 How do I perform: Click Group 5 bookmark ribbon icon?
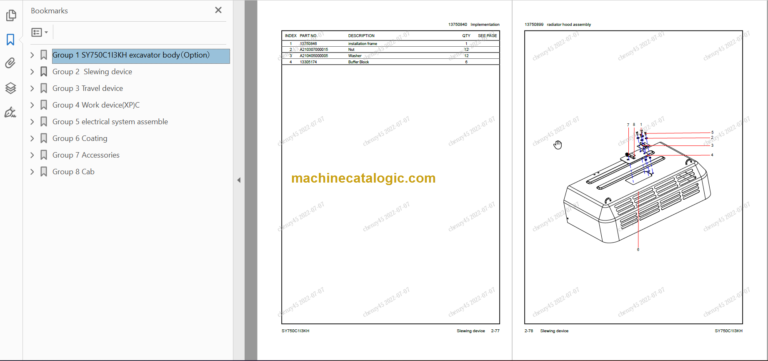(44, 122)
